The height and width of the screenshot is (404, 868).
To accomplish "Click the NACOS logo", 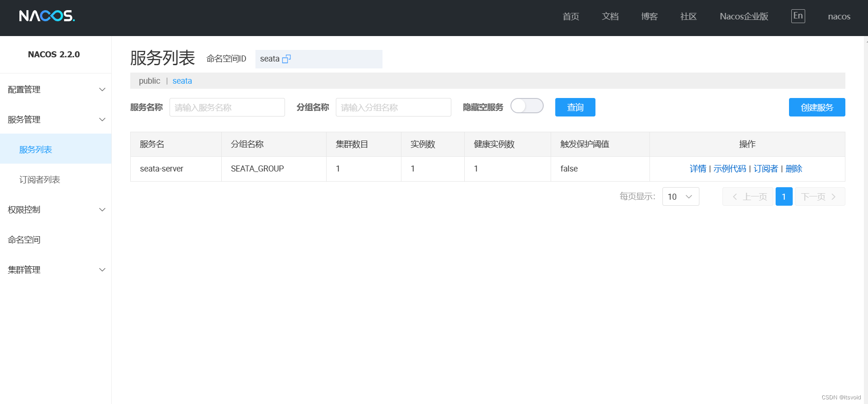I will pos(47,16).
